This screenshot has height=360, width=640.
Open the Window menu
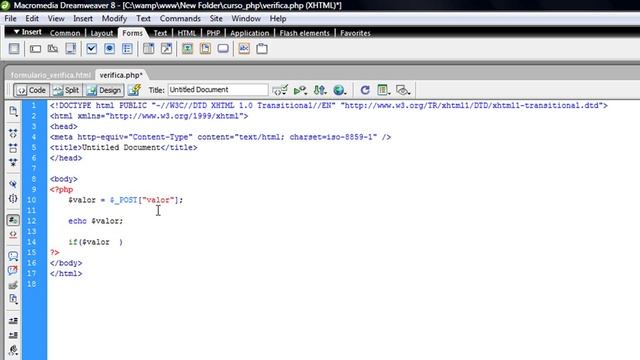[x=246, y=19]
